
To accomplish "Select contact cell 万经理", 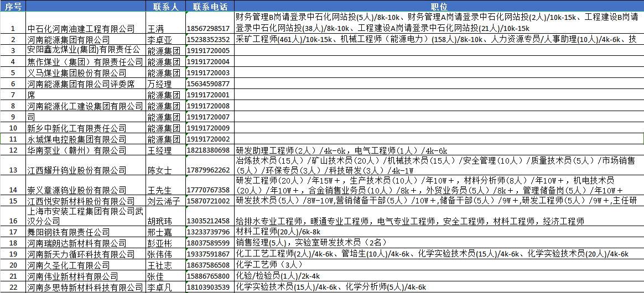I will [x=159, y=84].
